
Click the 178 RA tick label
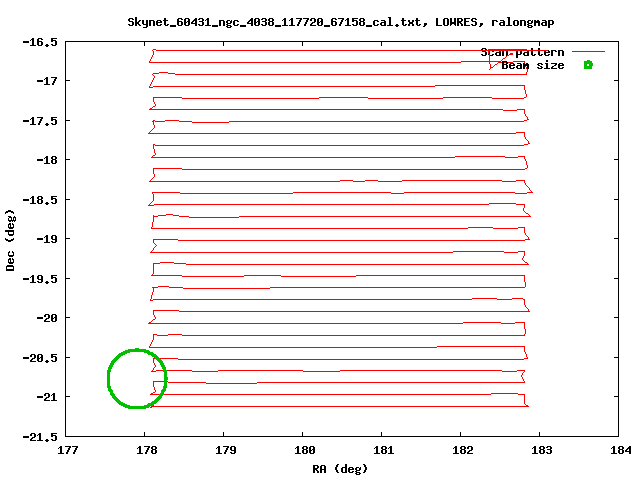tap(147, 450)
